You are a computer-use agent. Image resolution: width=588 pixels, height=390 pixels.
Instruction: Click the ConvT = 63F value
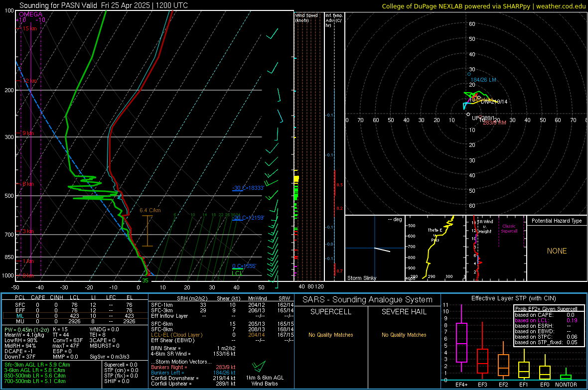point(68,340)
